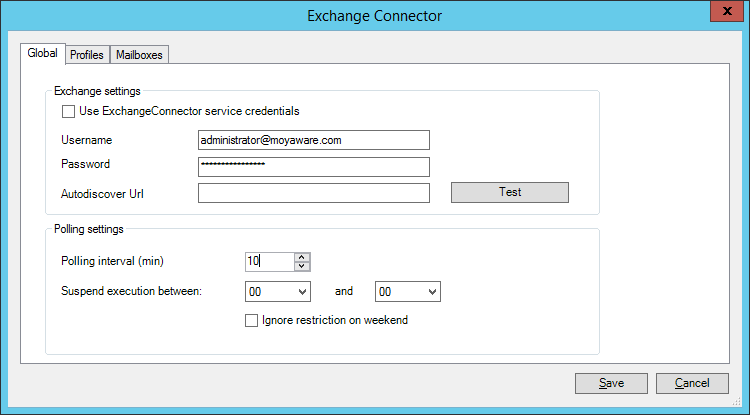This screenshot has width=750, height=415.
Task: Open the second hour dropdown after 'and'
Action: 408,292
